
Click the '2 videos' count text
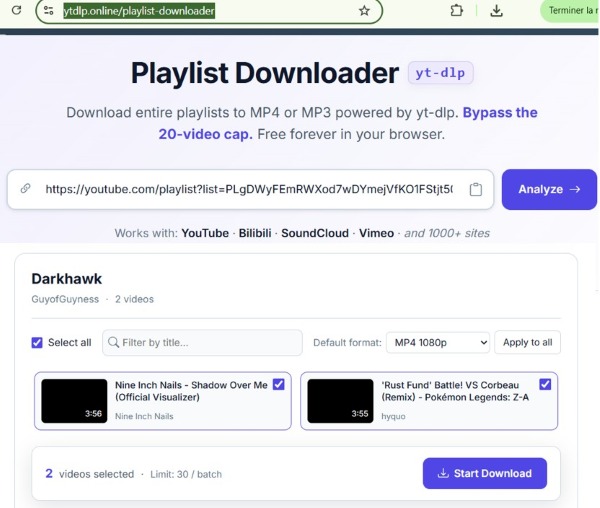134,299
